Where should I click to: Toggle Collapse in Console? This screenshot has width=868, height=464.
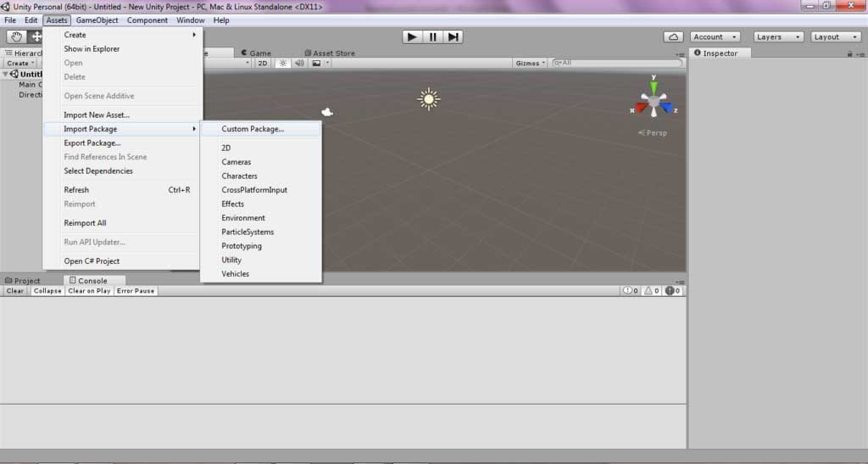click(x=47, y=291)
